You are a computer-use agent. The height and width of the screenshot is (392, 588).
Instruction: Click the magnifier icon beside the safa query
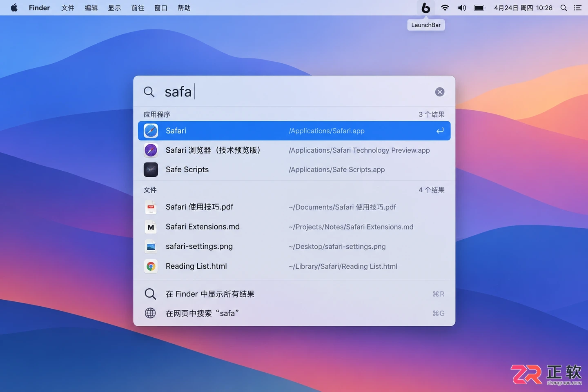click(x=149, y=92)
